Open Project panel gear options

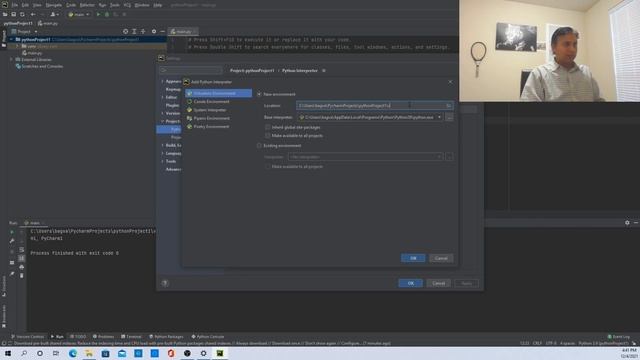tap(154, 31)
